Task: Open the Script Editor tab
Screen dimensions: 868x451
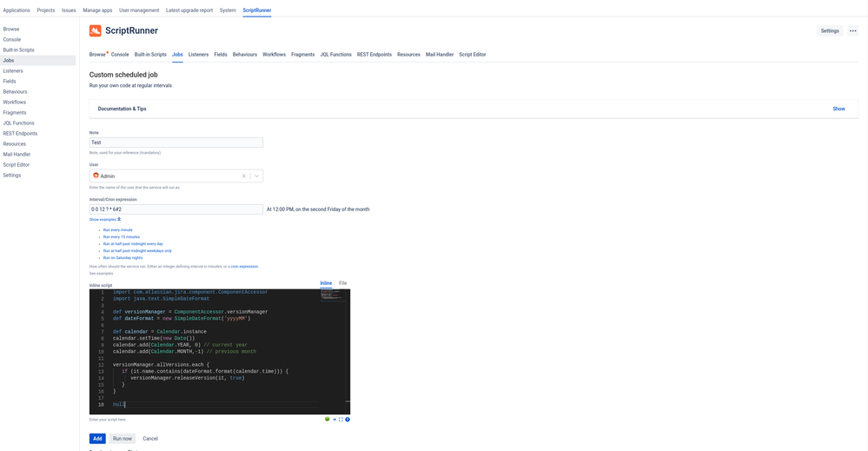Action: 472,55
